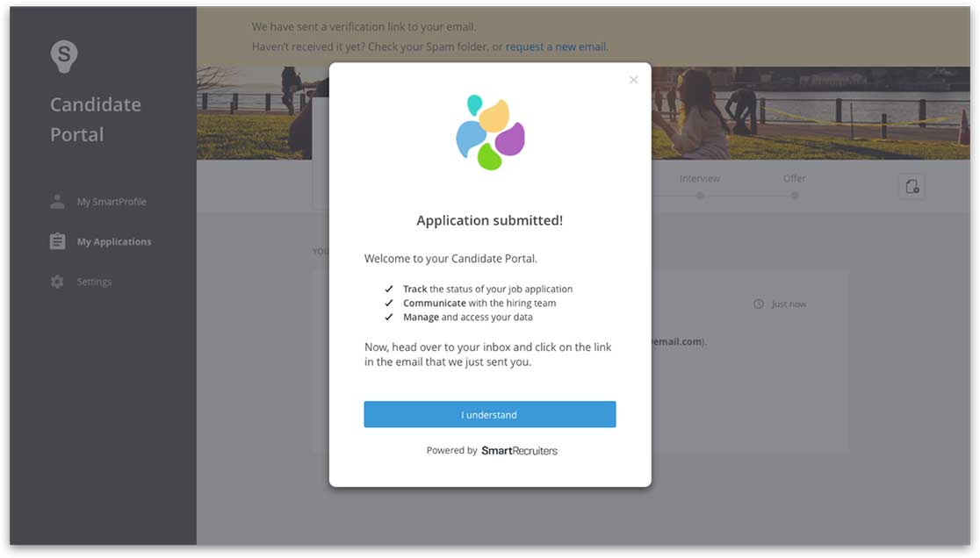Select My Applications in the sidebar
This screenshot has width=980, height=558.
114,241
